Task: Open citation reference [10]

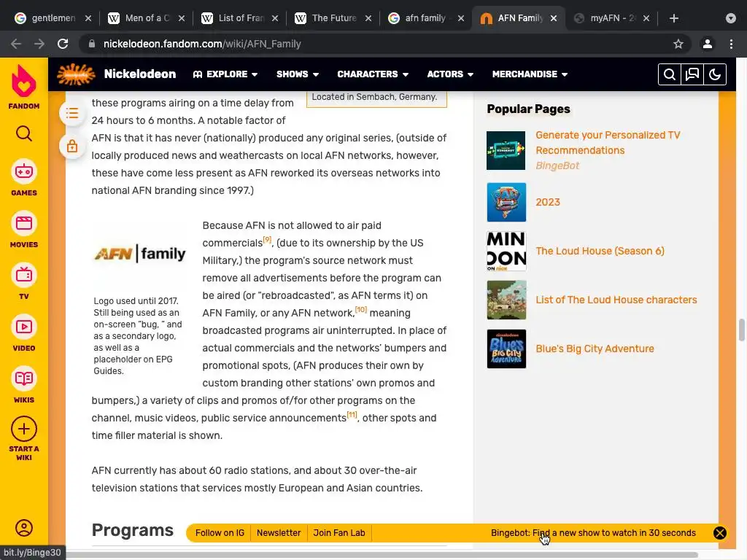Action: click(x=361, y=309)
